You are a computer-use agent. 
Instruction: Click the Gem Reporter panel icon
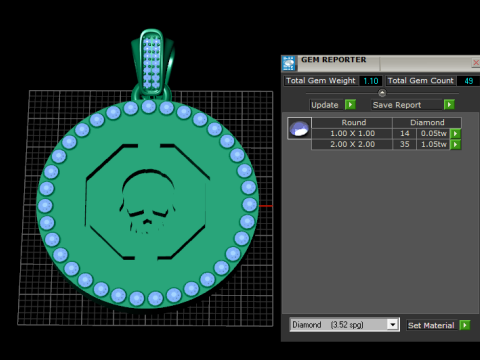click(x=289, y=63)
